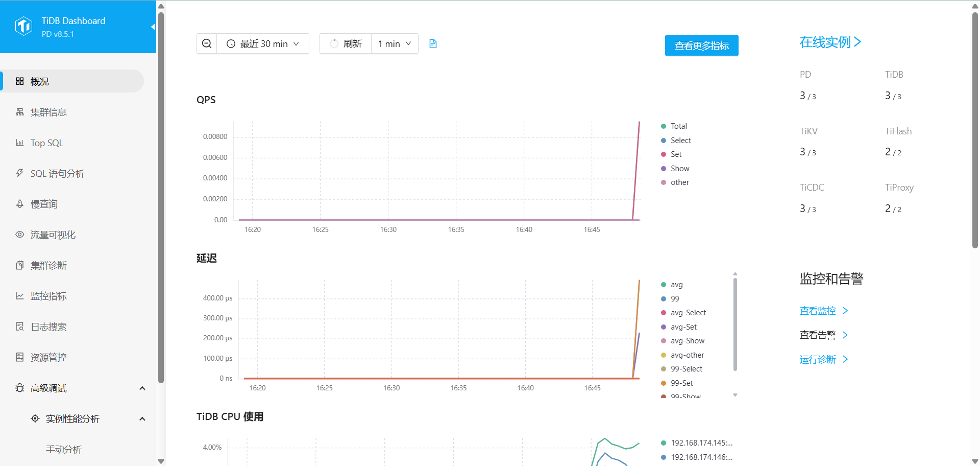This screenshot has width=980, height=466.
Task: Toggle the other series in QPS legend
Action: pyautogui.click(x=675, y=182)
